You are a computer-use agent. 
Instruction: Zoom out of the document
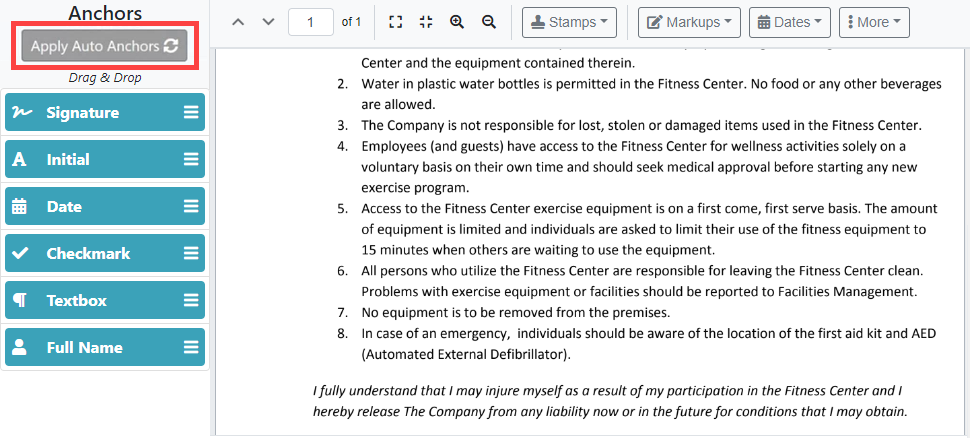pyautogui.click(x=489, y=22)
